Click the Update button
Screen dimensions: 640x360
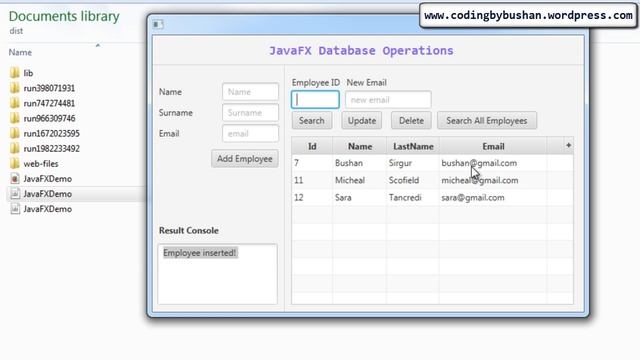coord(362,120)
